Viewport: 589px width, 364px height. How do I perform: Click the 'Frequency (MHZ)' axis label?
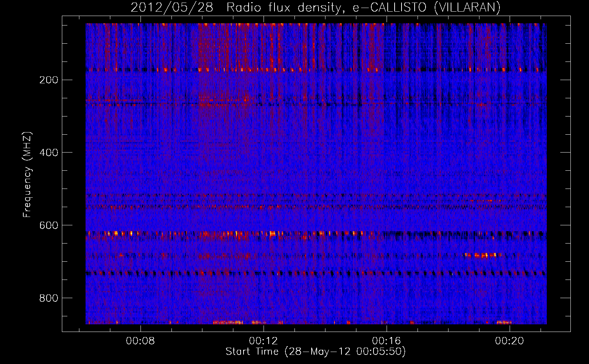pos(27,175)
